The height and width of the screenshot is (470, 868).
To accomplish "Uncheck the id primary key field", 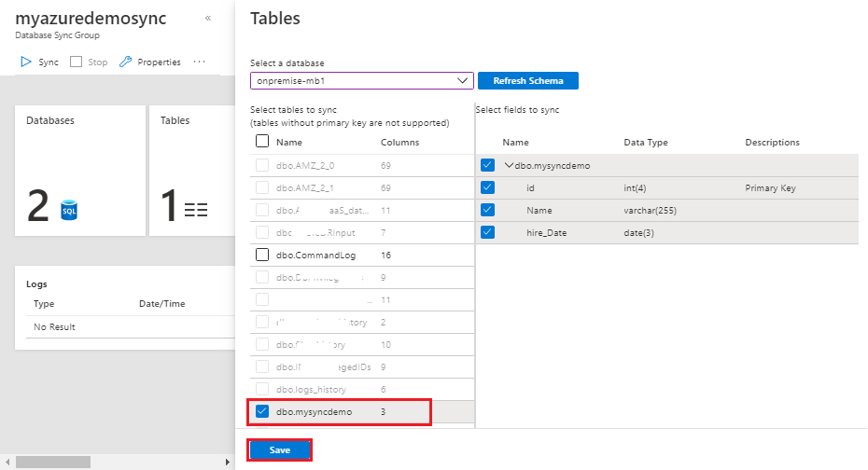I will click(487, 187).
